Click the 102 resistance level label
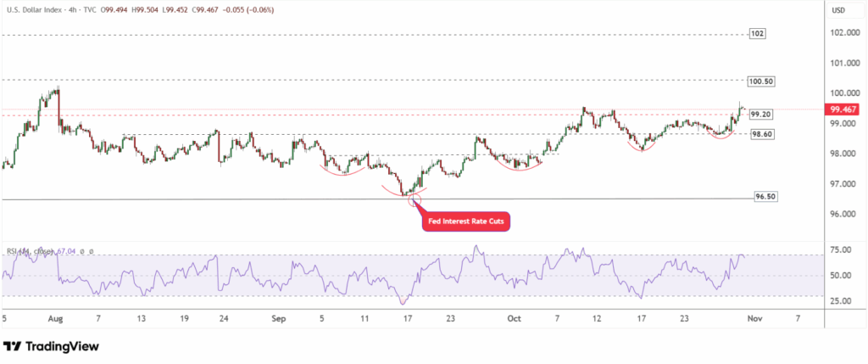The width and height of the screenshot is (868, 364). click(758, 34)
